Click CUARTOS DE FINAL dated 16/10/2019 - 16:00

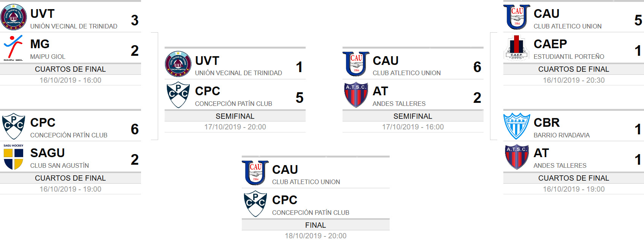(70, 69)
